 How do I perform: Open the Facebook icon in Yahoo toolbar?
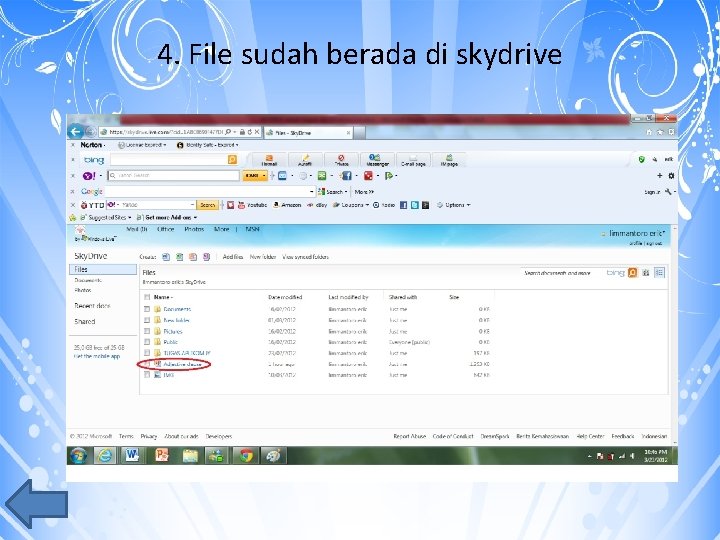(347, 175)
